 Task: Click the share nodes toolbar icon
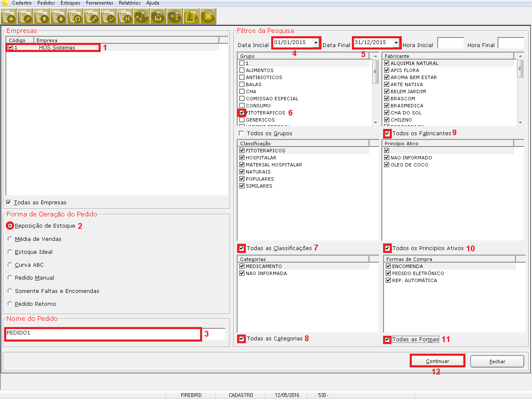pos(175,17)
